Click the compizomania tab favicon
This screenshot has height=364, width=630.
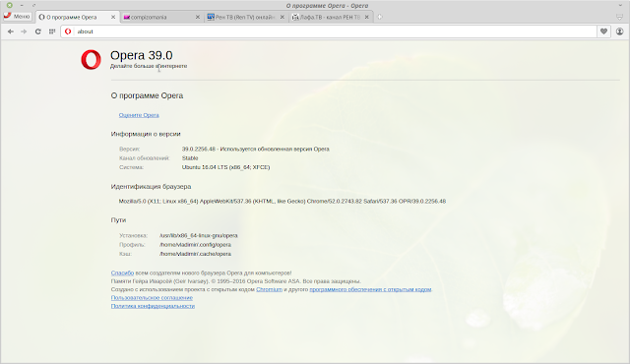click(x=127, y=18)
